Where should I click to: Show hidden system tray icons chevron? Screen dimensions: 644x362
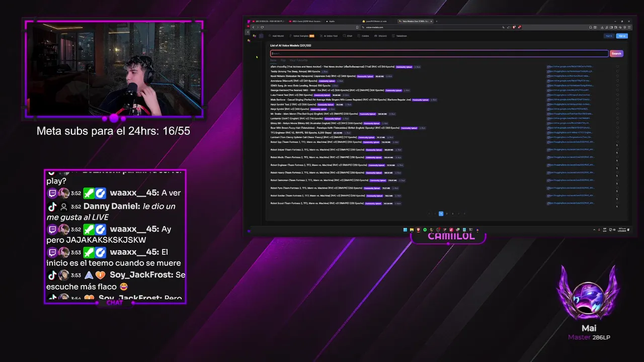[595, 230]
